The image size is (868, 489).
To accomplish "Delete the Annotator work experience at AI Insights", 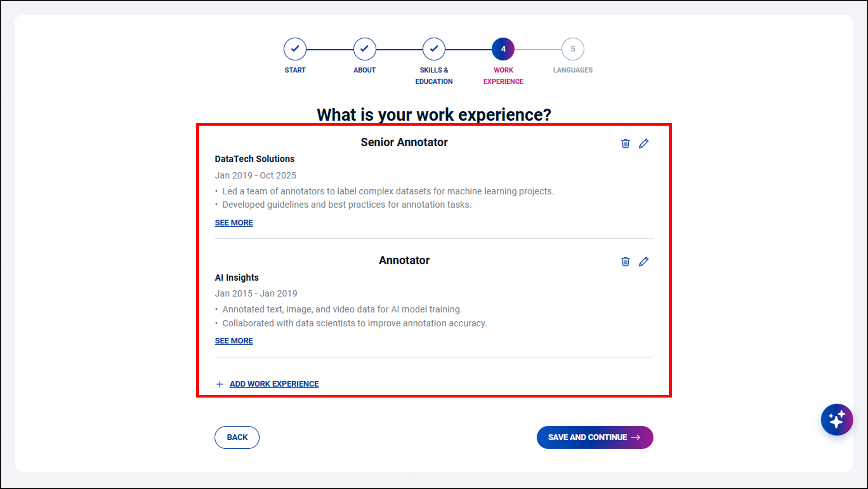I will point(625,262).
